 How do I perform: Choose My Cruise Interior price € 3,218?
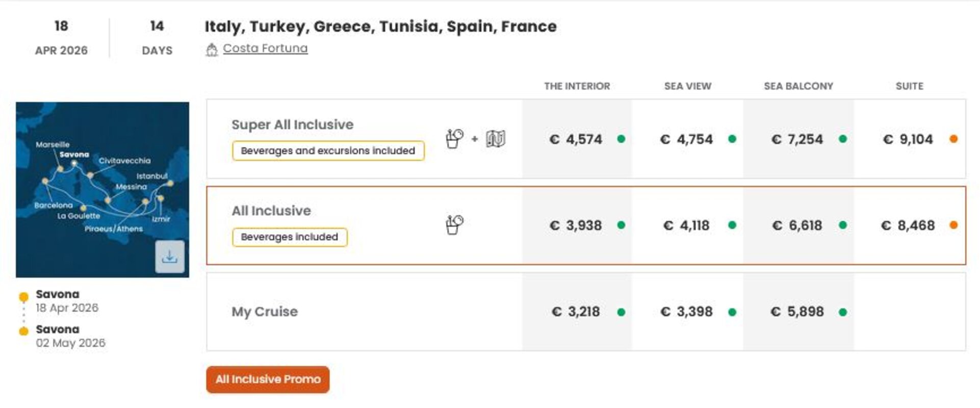coord(576,312)
